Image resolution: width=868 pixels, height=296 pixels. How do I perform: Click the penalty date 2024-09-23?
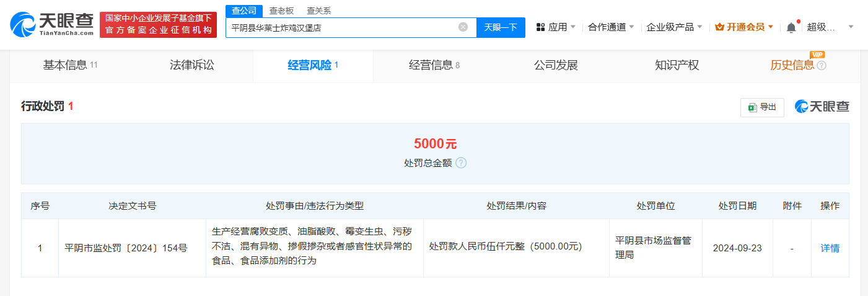(x=737, y=248)
